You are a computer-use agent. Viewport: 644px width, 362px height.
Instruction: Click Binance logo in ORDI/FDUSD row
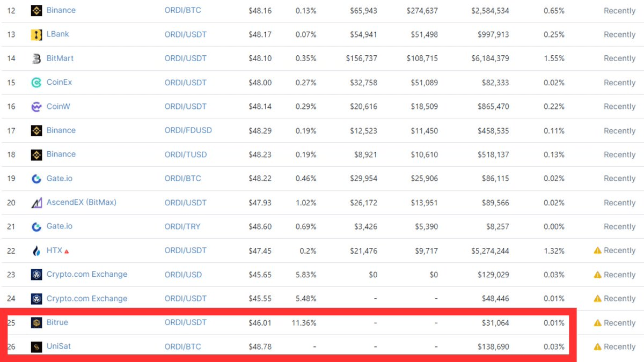click(36, 131)
